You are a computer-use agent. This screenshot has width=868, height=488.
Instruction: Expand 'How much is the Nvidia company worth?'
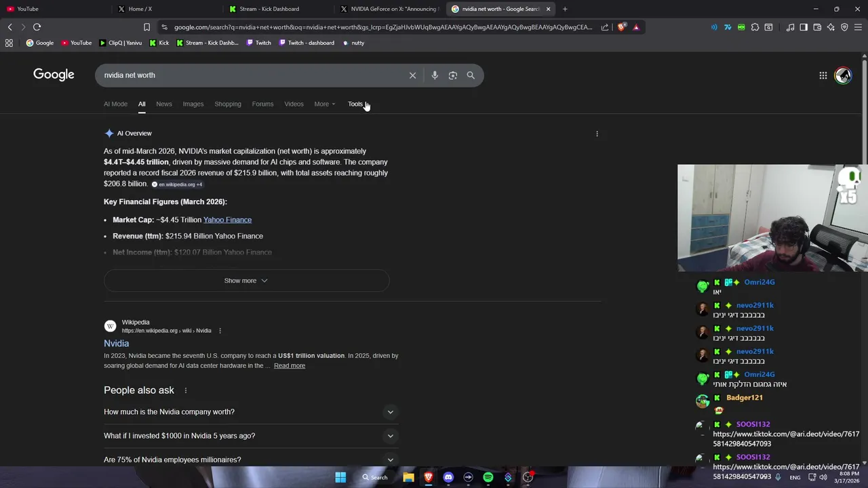251,412
